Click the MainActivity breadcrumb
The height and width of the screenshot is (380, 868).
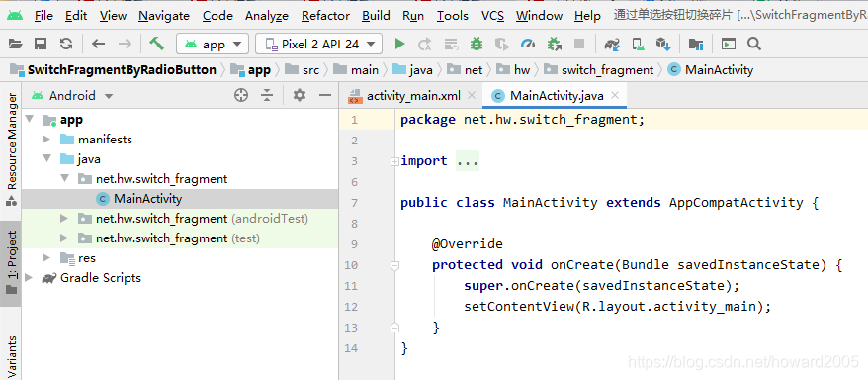pyautogui.click(x=711, y=70)
